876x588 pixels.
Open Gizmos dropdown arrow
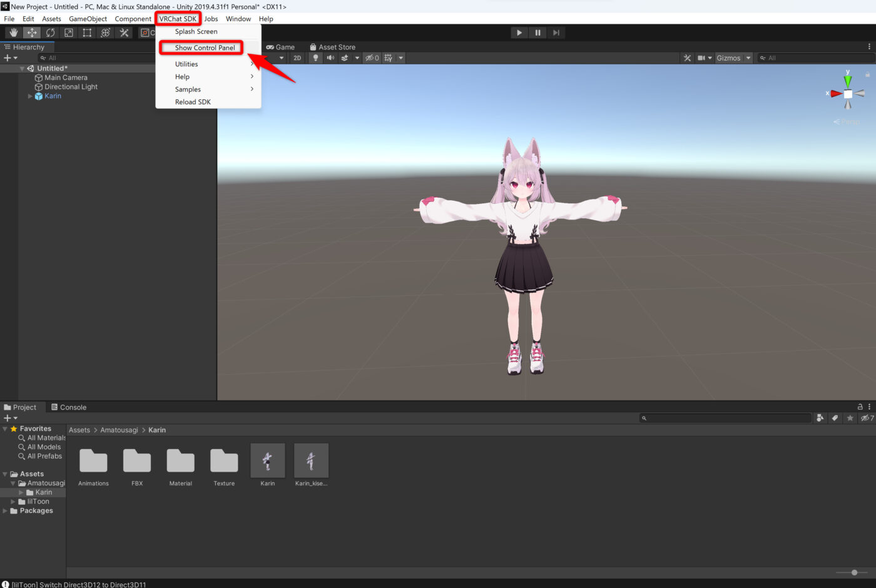tap(748, 58)
